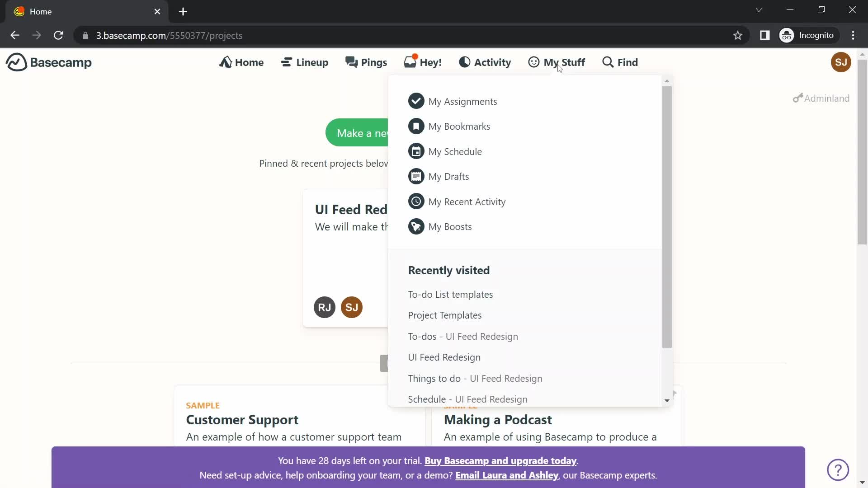
Task: Open Pings from navigation bar
Action: coord(367,62)
